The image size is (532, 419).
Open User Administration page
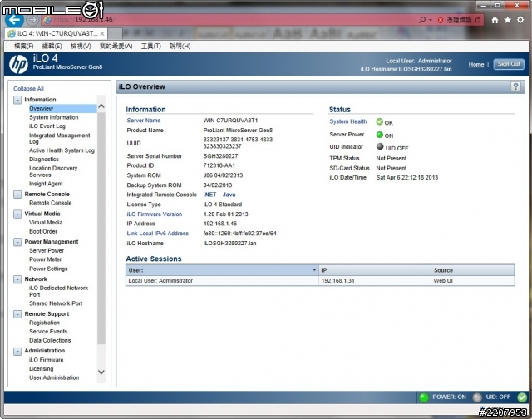point(54,378)
